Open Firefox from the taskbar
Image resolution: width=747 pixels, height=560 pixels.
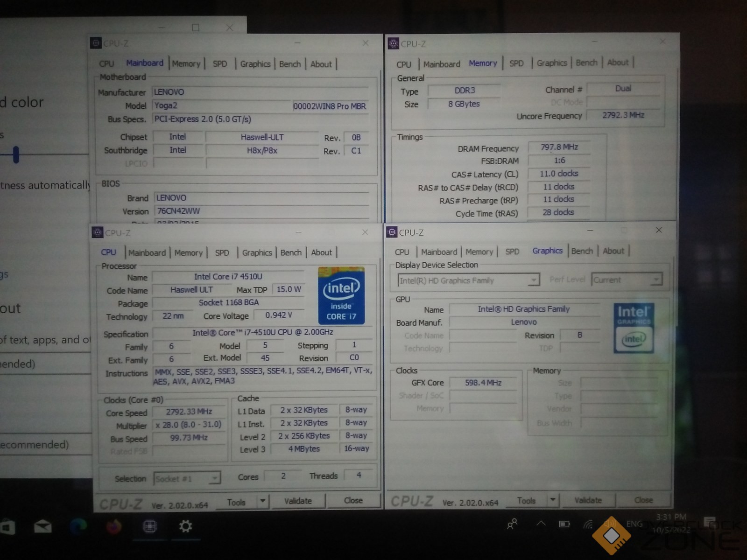point(113,527)
